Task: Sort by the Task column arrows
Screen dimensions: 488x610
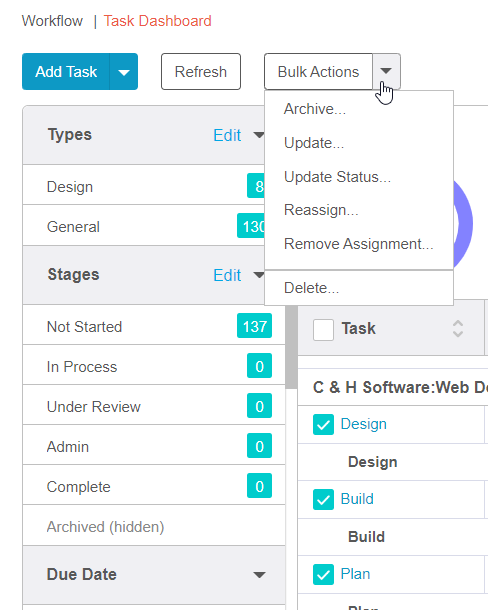Action: [458, 329]
